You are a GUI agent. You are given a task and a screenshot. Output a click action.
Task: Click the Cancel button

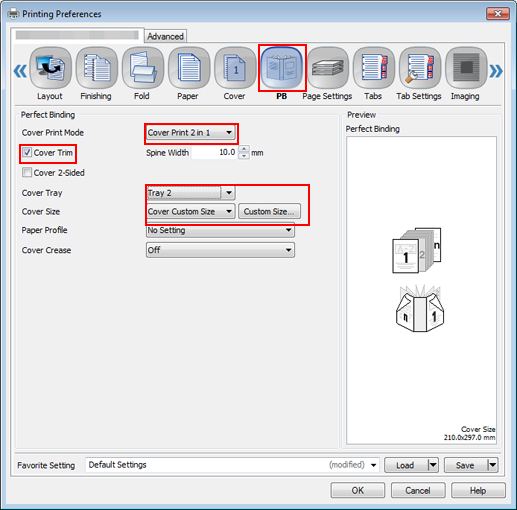418,490
